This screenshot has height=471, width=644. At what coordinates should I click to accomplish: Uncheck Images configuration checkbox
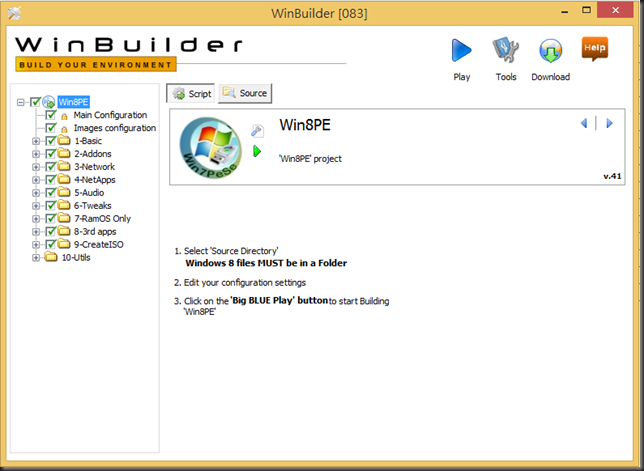coord(51,128)
